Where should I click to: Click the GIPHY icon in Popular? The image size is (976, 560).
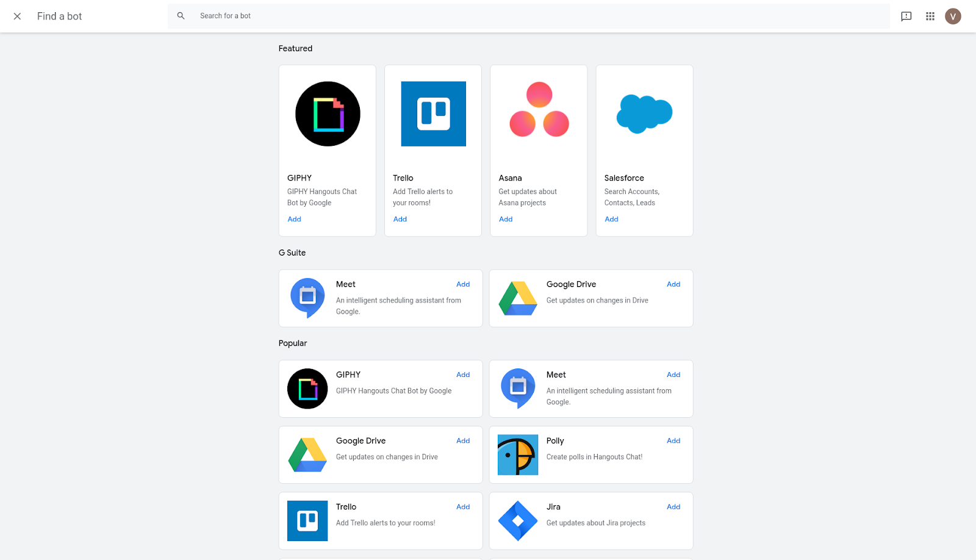307,389
